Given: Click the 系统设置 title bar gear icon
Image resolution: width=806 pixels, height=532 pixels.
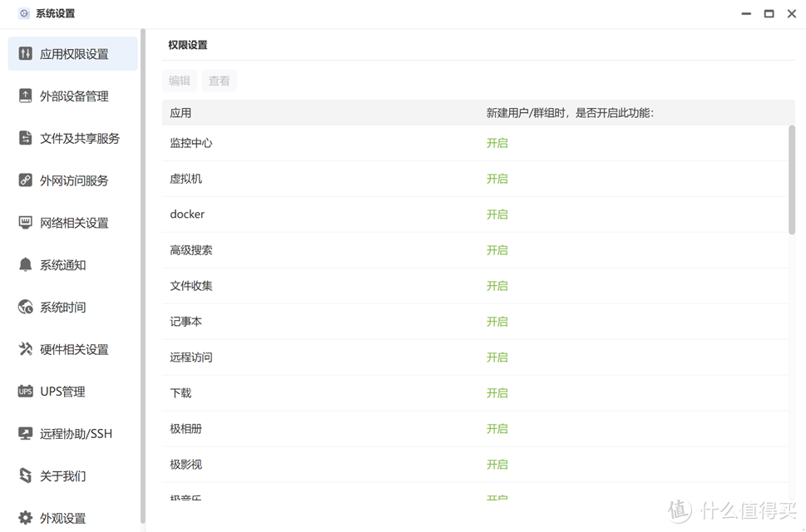Looking at the screenshot, I should [23, 13].
